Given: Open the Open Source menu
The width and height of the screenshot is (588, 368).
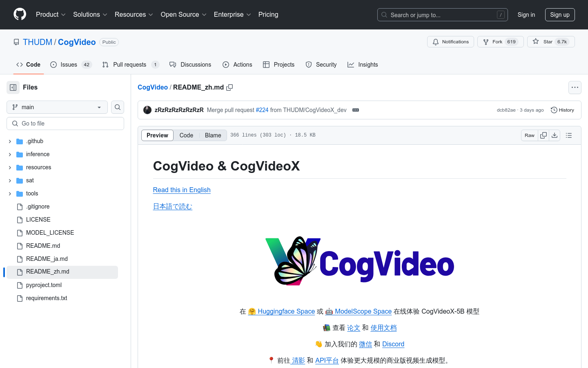Looking at the screenshot, I should (184, 15).
